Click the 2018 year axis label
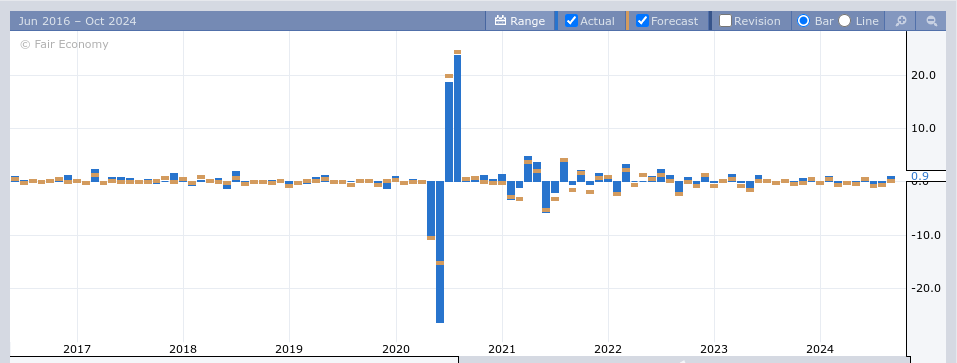 pos(182,349)
